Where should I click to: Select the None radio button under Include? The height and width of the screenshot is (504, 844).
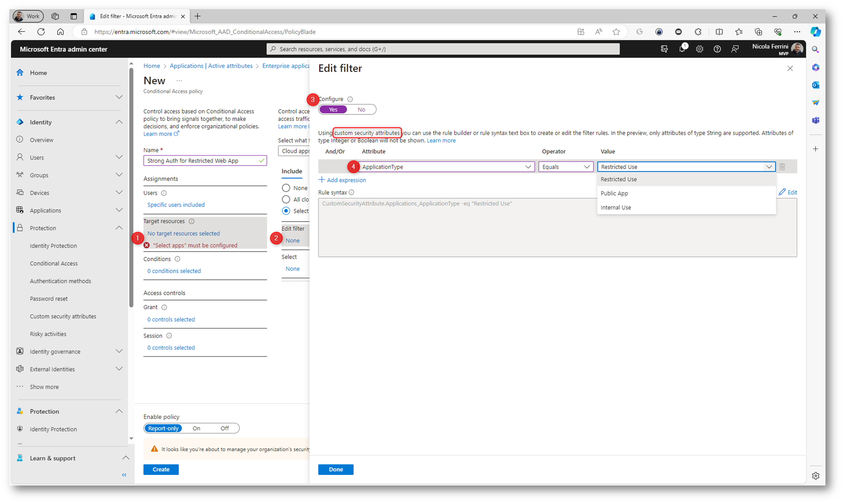(286, 188)
